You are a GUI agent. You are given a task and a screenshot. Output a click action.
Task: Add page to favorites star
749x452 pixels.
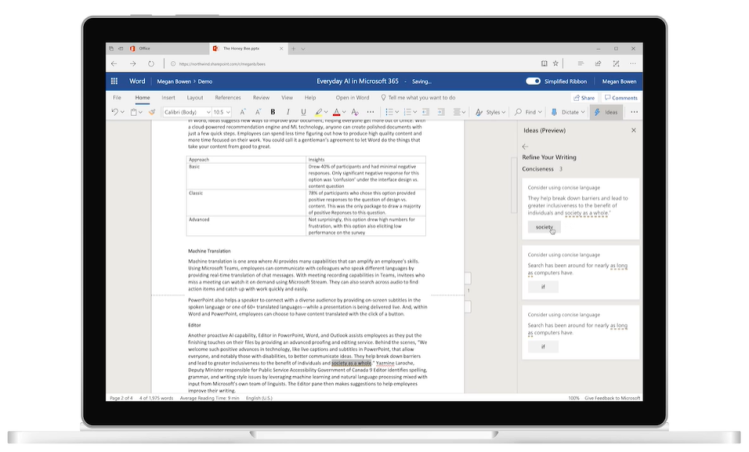pyautogui.click(x=556, y=63)
